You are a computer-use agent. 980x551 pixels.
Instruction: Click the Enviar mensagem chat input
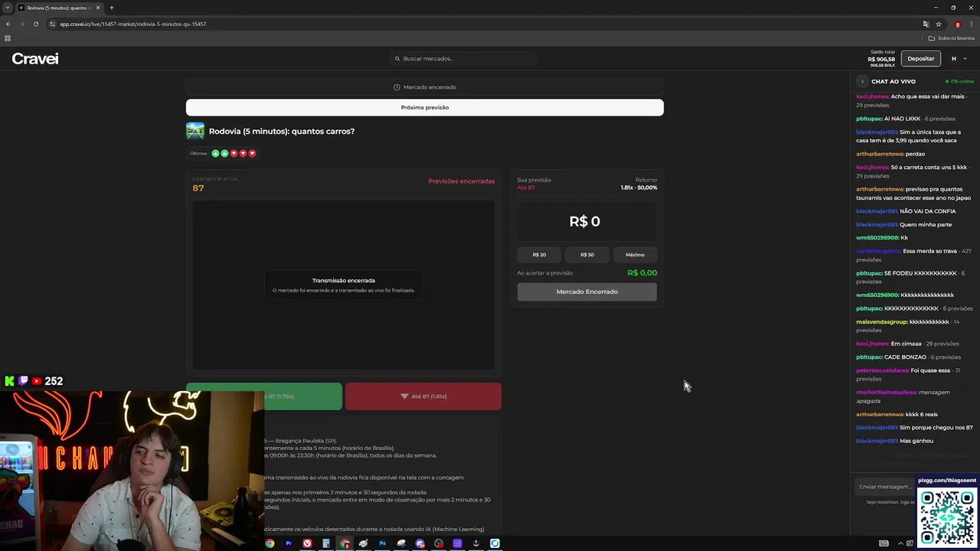[x=885, y=487]
